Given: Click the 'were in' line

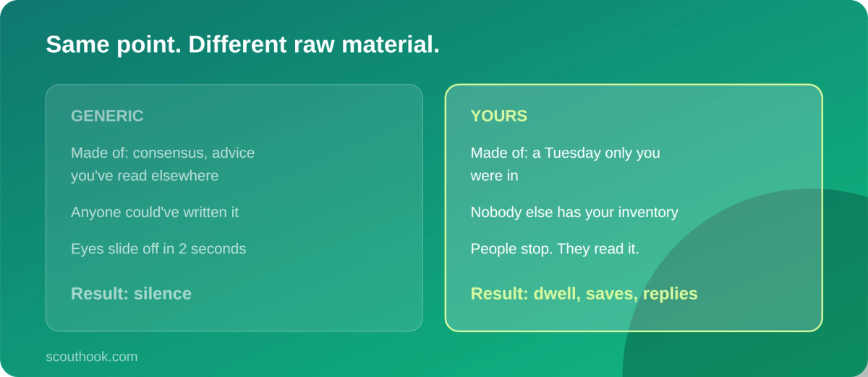Looking at the screenshot, I should click(494, 176).
